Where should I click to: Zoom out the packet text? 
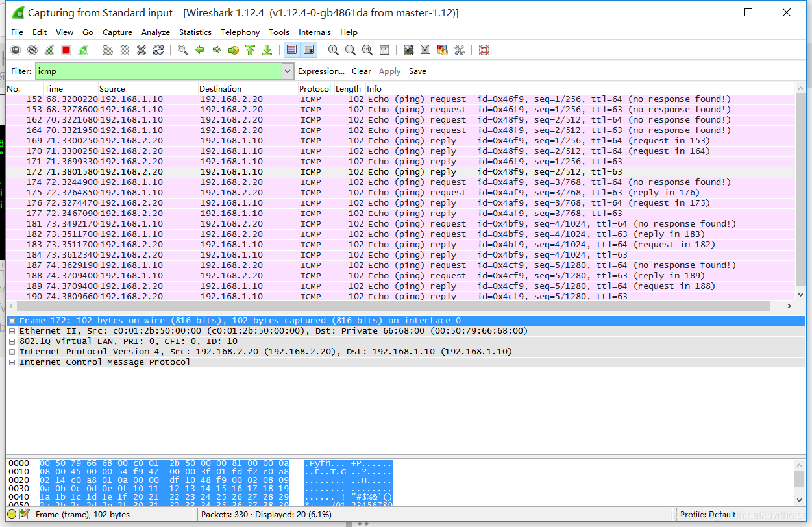351,50
